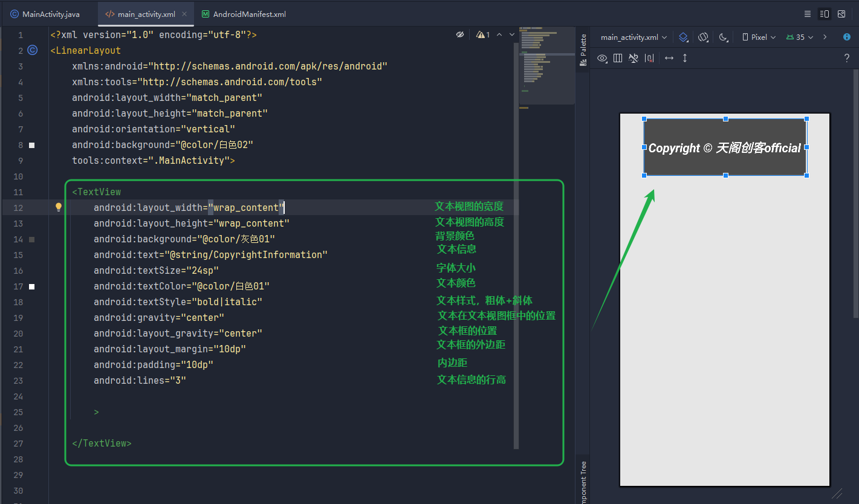Click the xmlns:tools declaration on line 4

[197, 82]
